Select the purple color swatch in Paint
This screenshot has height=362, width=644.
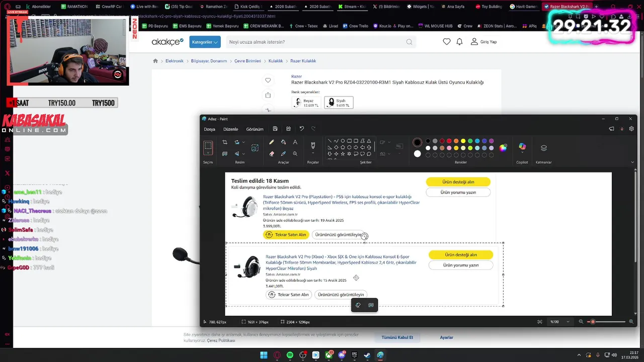click(x=491, y=141)
